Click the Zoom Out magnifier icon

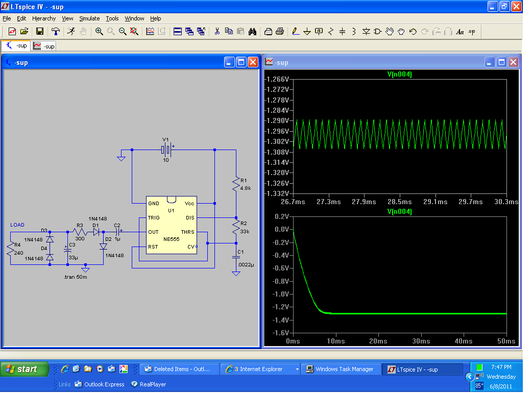(x=123, y=32)
